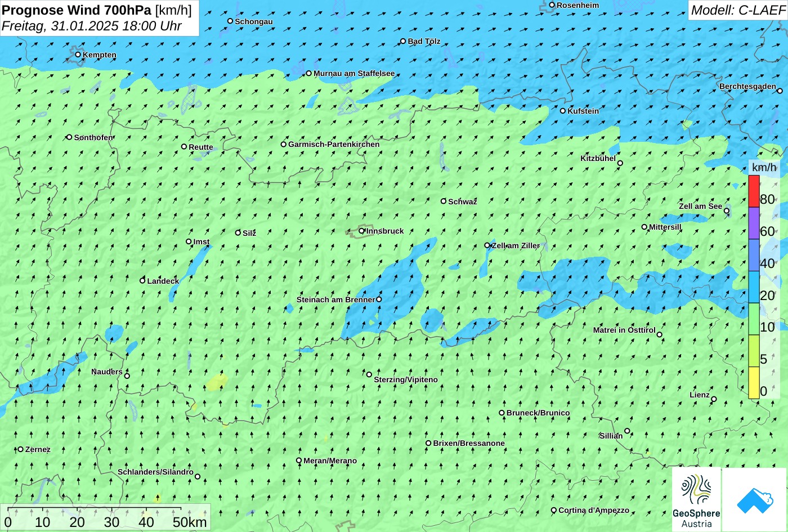Click the Steinach am Brenner label

click(335, 300)
